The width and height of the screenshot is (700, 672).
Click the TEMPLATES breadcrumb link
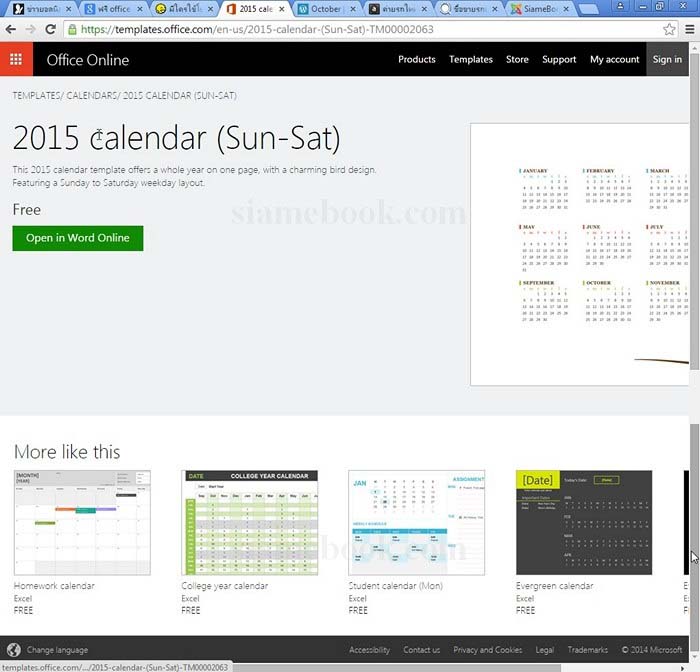pyautogui.click(x=37, y=96)
